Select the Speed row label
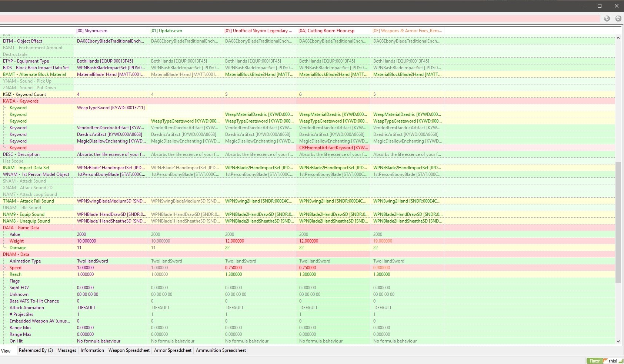The width and height of the screenshot is (624, 364). [16, 268]
